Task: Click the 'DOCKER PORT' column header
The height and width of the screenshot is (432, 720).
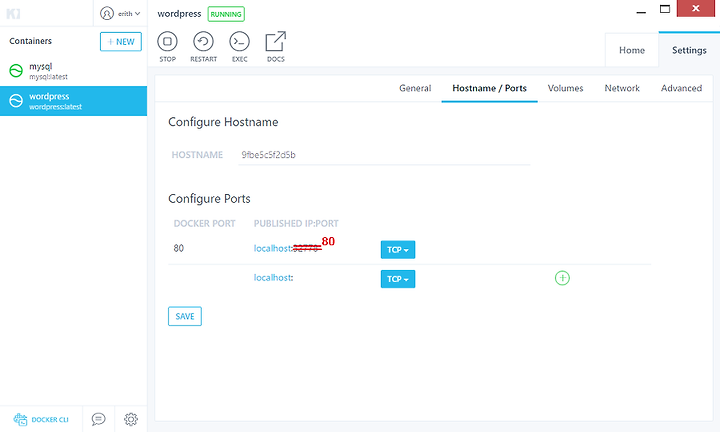Action: pos(204,224)
